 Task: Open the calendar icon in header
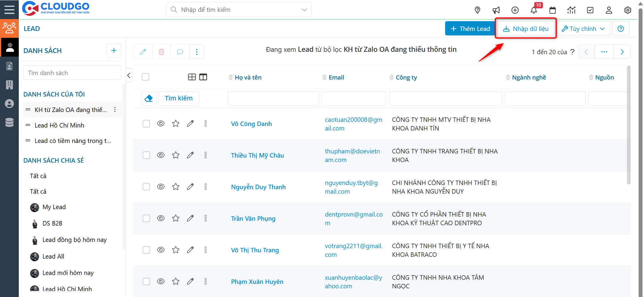[x=552, y=10]
